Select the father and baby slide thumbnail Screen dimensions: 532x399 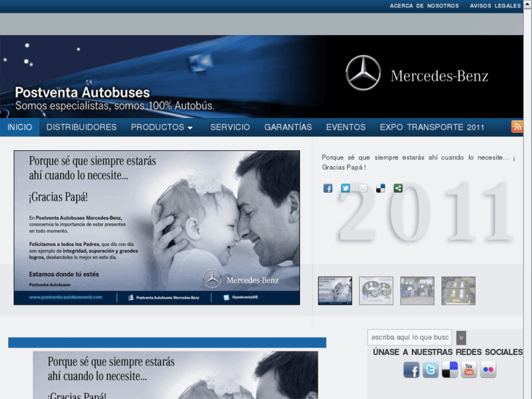point(335,291)
